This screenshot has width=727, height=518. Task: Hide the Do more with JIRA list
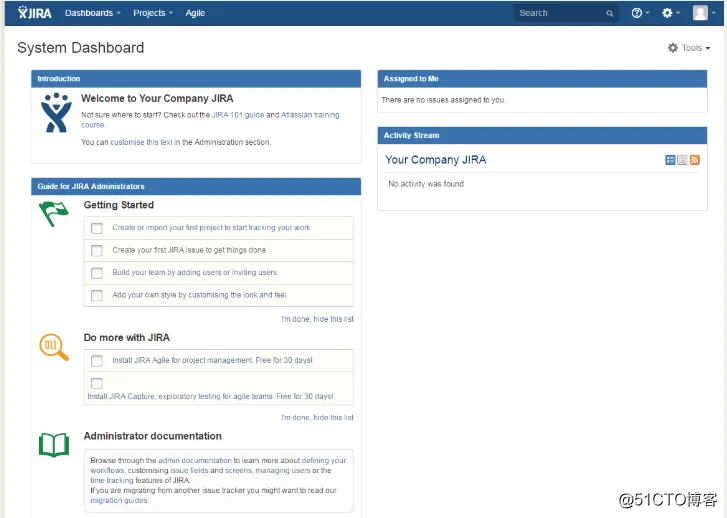[318, 417]
